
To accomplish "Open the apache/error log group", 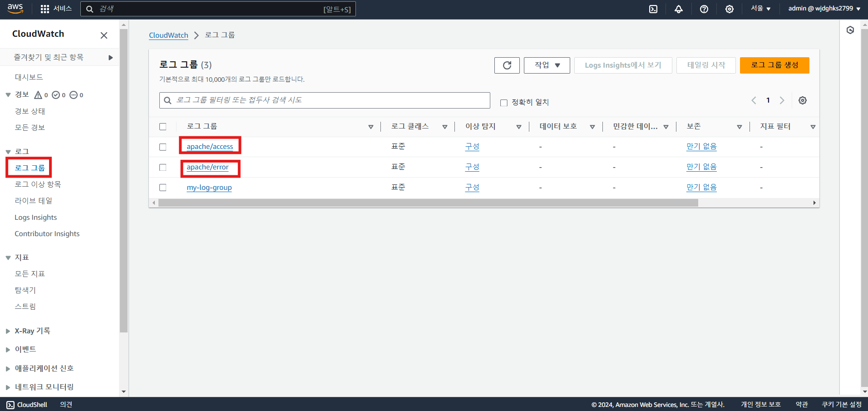I will [x=207, y=167].
